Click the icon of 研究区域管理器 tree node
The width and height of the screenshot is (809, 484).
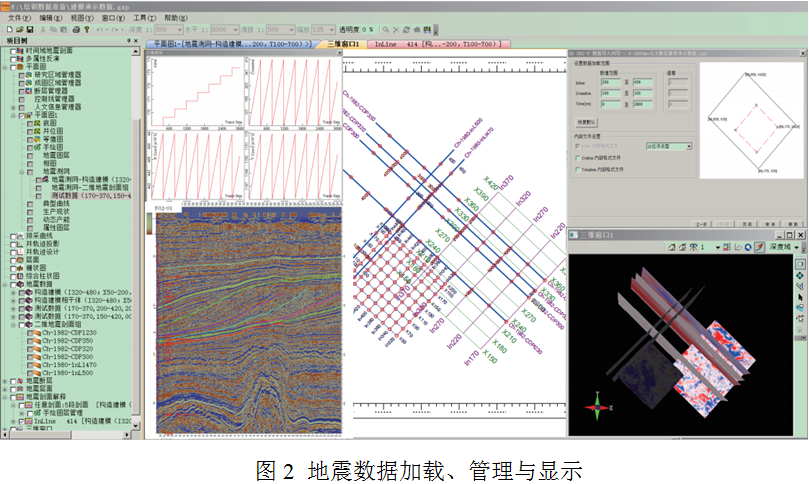tap(29, 75)
